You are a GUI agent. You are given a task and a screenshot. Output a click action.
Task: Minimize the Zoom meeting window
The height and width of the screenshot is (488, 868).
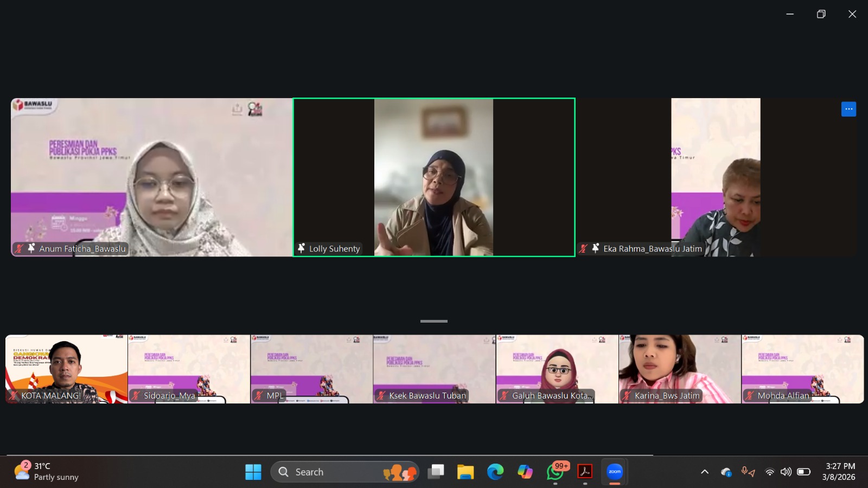coord(790,14)
